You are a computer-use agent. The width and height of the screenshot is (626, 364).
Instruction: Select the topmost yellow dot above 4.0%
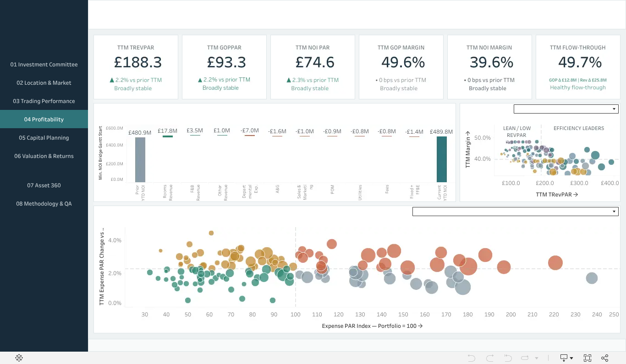click(x=211, y=233)
